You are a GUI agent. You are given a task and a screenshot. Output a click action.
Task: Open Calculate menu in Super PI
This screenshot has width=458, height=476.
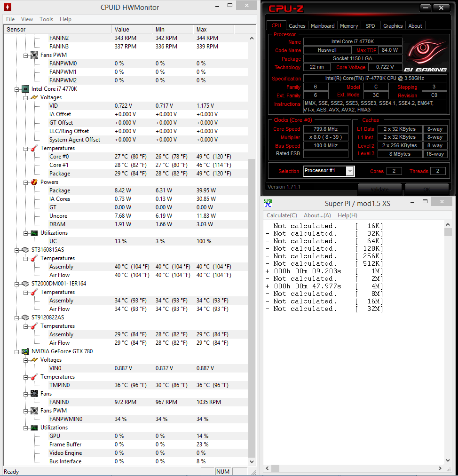(x=282, y=215)
